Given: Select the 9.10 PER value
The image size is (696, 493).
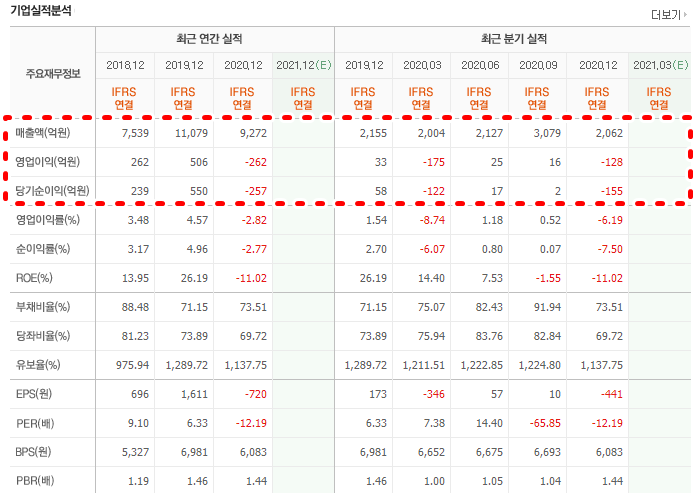Looking at the screenshot, I should [138, 423].
